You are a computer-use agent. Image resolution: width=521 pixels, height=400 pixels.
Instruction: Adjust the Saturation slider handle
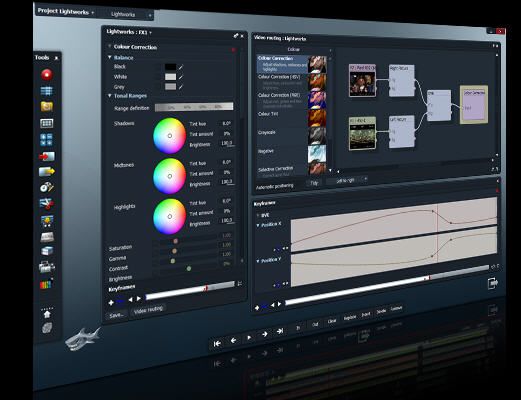point(175,241)
